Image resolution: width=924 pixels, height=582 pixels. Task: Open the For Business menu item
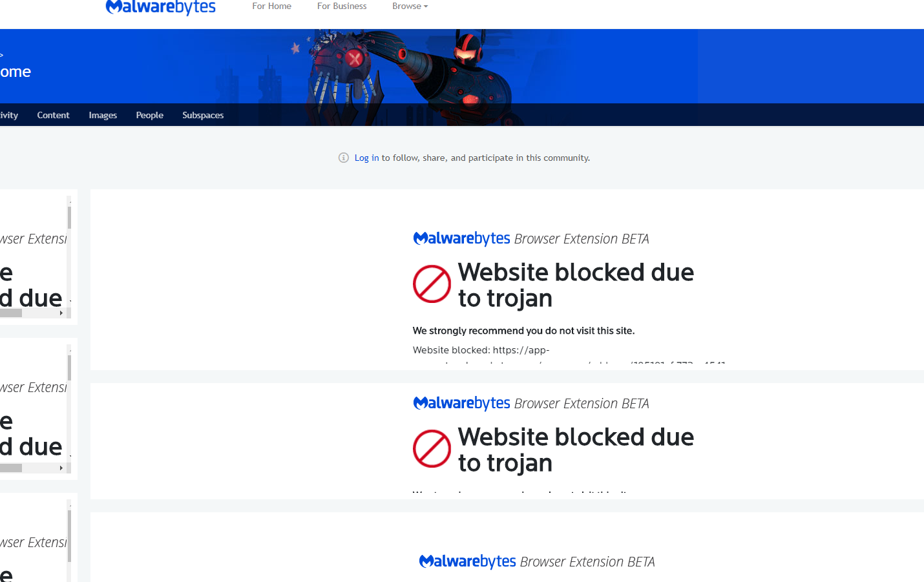click(342, 6)
